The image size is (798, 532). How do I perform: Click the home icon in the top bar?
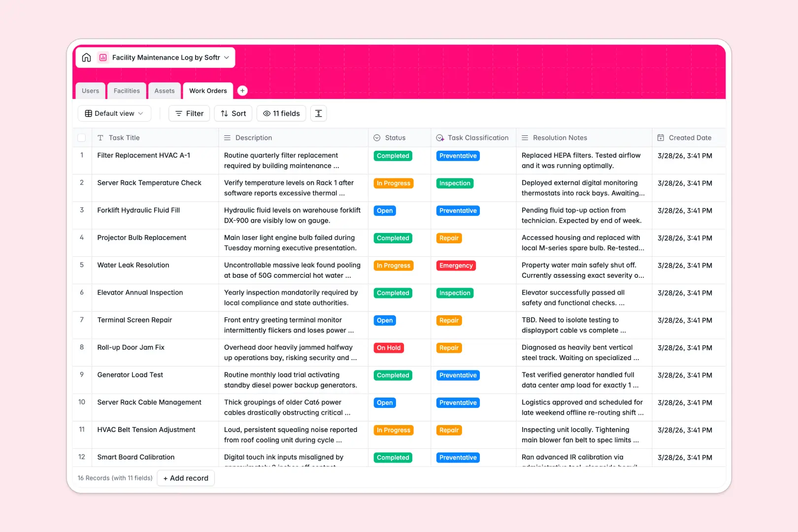click(x=87, y=57)
